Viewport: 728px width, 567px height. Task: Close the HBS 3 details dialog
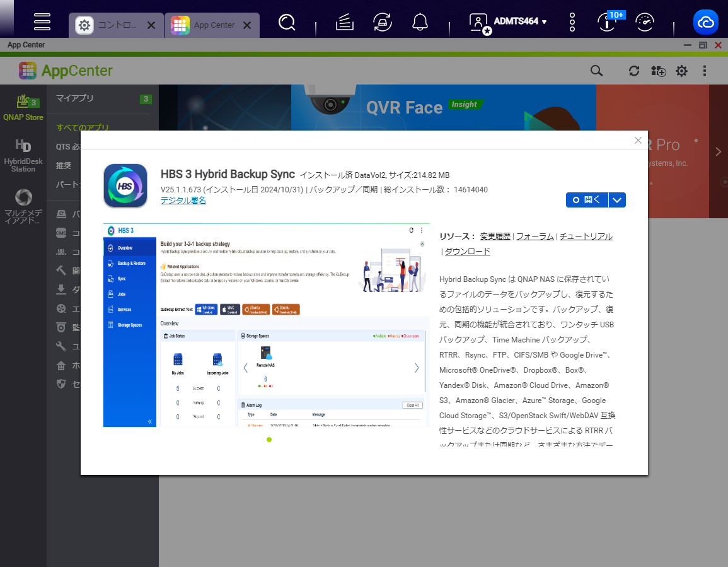(638, 141)
